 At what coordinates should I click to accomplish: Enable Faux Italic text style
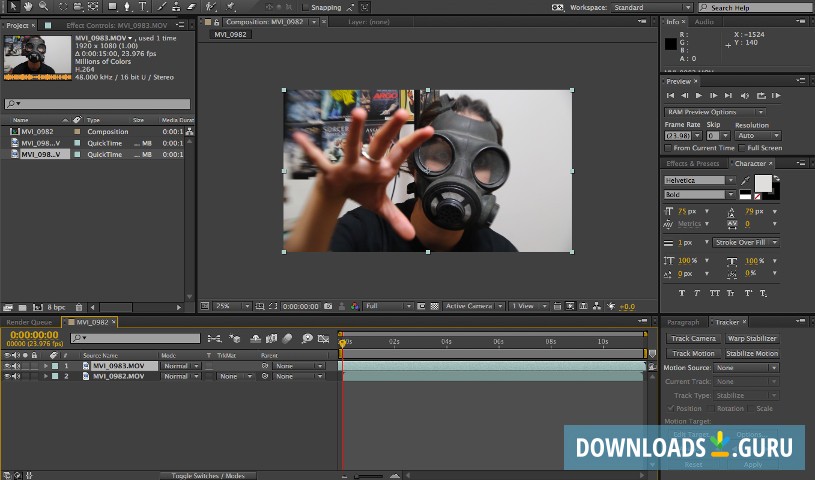[697, 293]
